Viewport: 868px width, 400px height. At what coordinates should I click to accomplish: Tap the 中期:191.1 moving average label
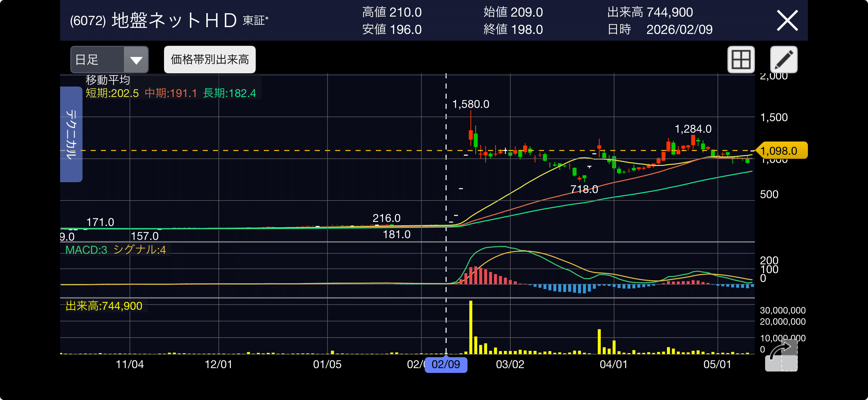(x=171, y=93)
